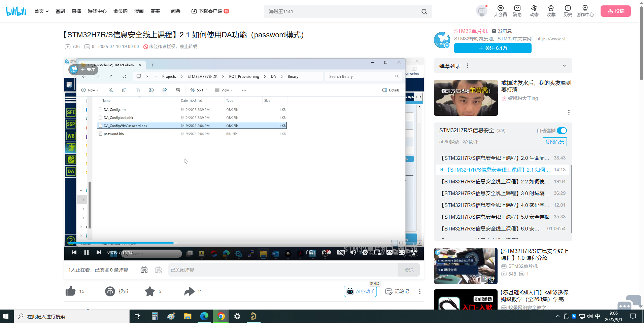Open the 倍速 playback speed menu
The image size is (644, 323).
[326, 252]
